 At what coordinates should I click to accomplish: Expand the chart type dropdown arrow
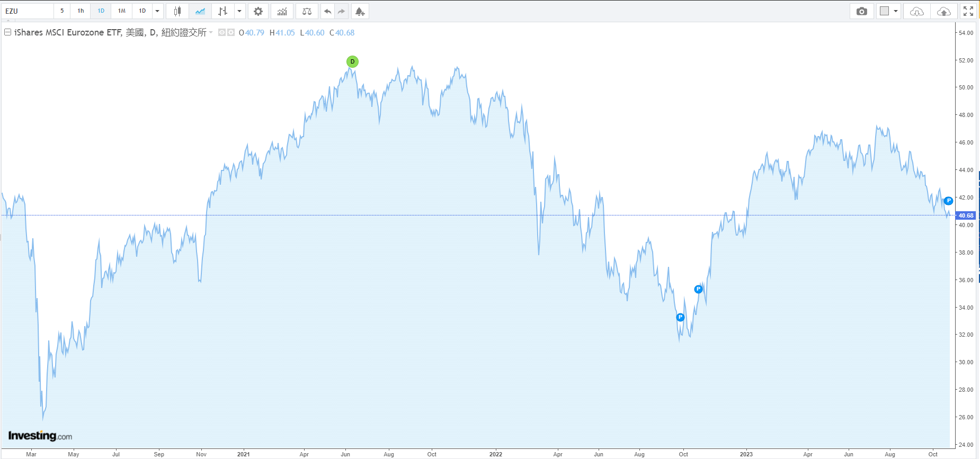(239, 11)
